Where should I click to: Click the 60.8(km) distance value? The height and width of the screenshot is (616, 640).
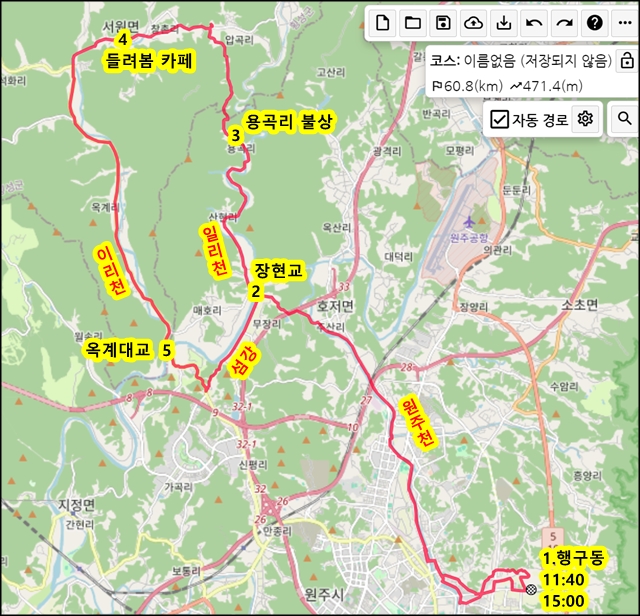[x=473, y=86]
